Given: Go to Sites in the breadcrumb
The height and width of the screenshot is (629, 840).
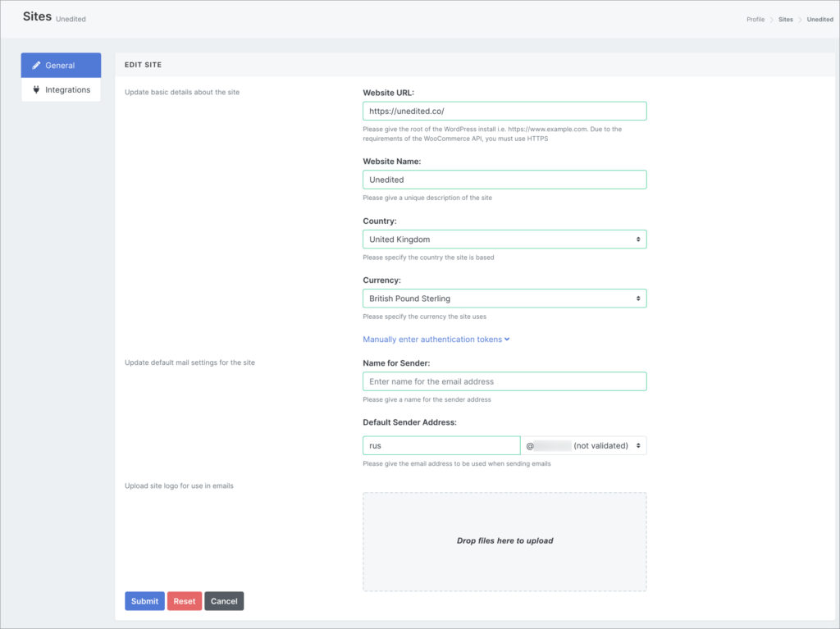Looking at the screenshot, I should coord(786,20).
